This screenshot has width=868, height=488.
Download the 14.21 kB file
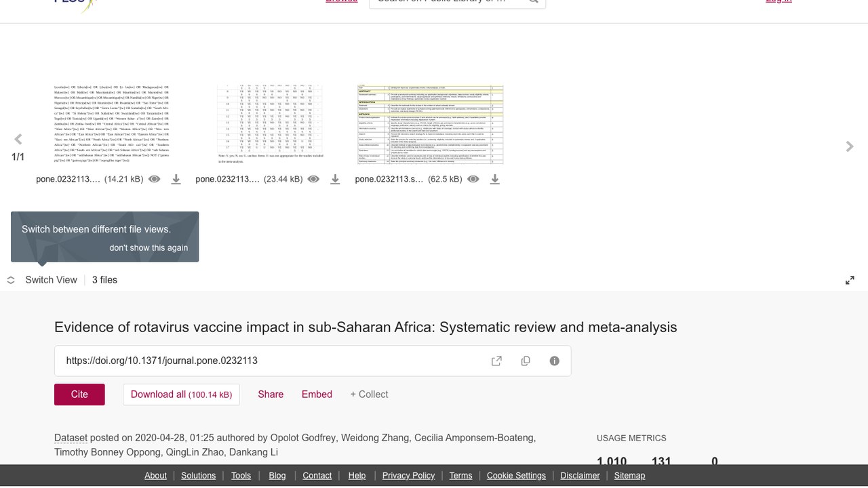click(176, 179)
